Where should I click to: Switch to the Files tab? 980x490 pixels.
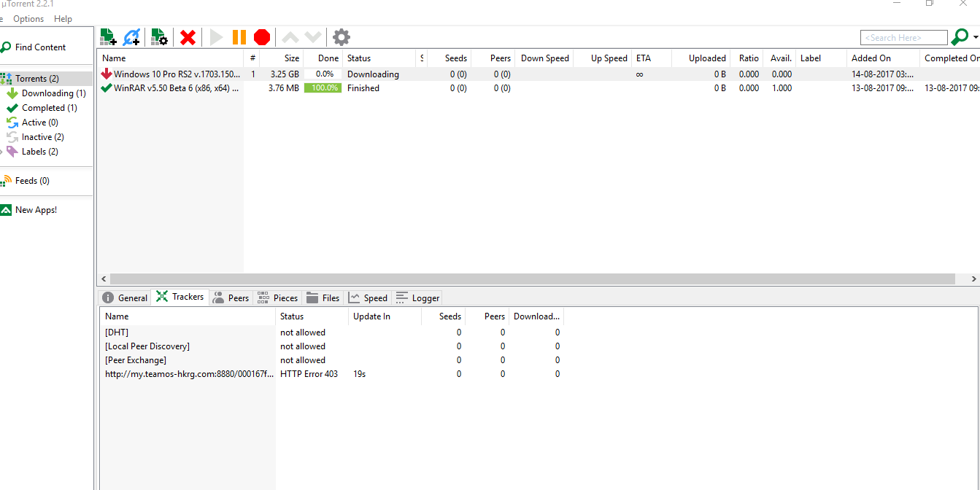323,297
